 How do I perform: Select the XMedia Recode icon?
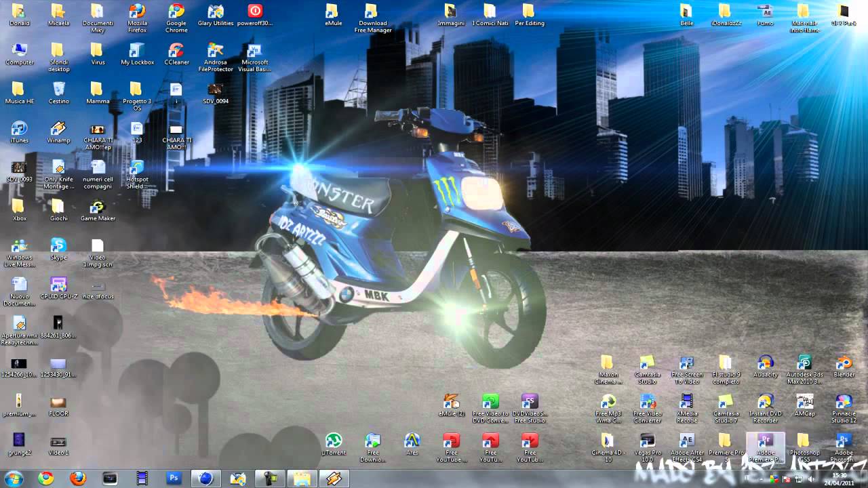click(x=686, y=409)
